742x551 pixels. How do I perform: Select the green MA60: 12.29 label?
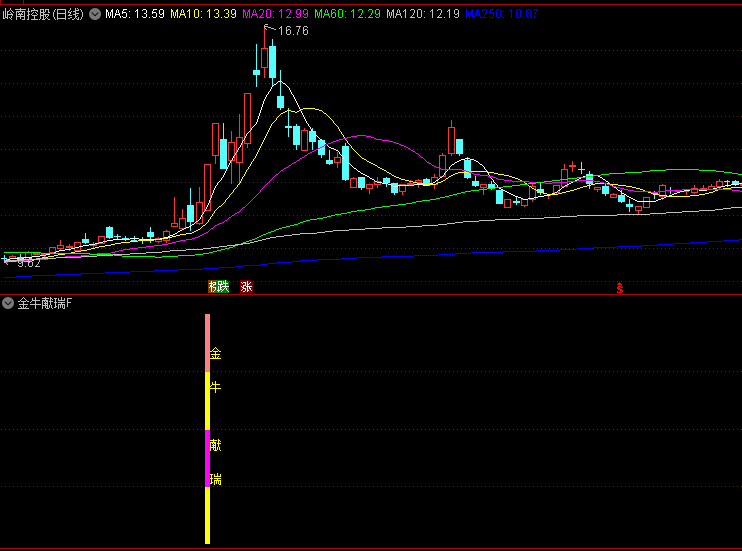point(347,14)
